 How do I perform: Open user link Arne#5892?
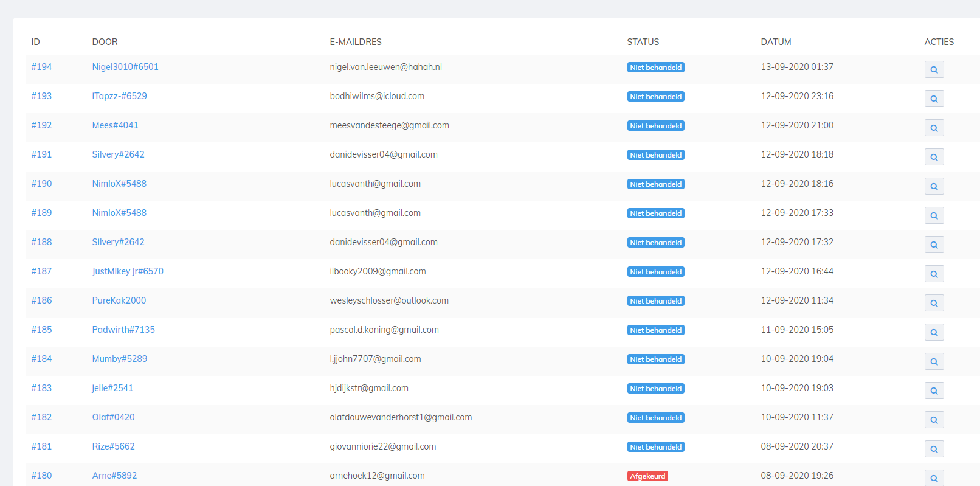[x=114, y=476]
